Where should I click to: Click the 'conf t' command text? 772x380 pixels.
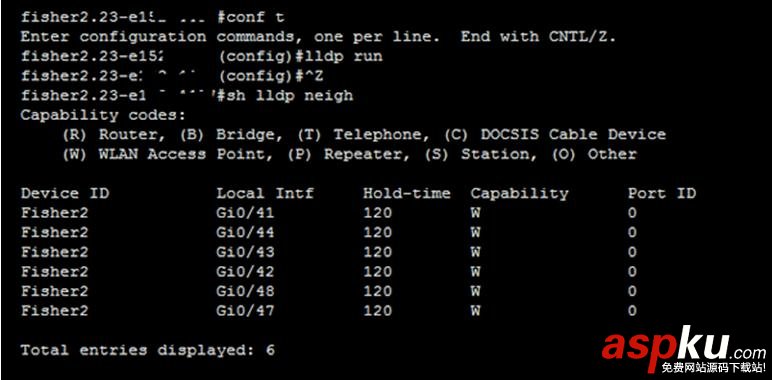pyautogui.click(x=255, y=18)
